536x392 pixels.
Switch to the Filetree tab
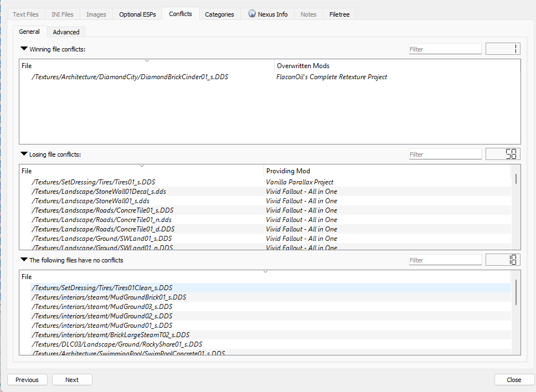click(x=339, y=14)
